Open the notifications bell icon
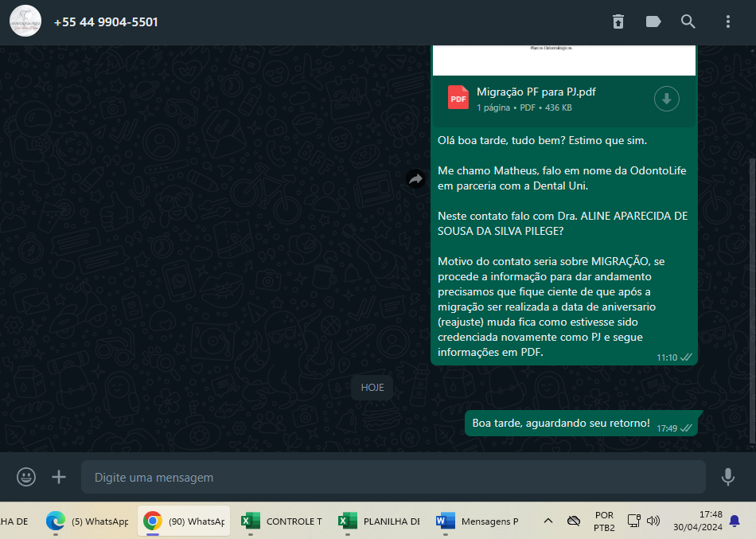 click(735, 521)
